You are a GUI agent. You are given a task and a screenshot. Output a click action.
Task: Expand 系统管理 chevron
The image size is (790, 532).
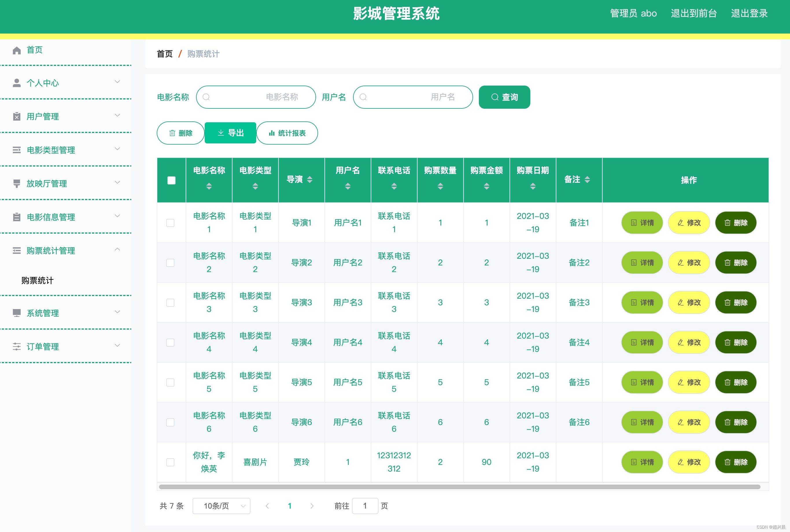click(x=117, y=312)
